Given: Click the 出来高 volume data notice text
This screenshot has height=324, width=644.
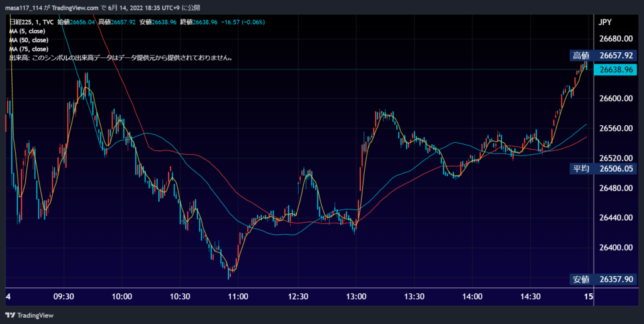Looking at the screenshot, I should 121,58.
